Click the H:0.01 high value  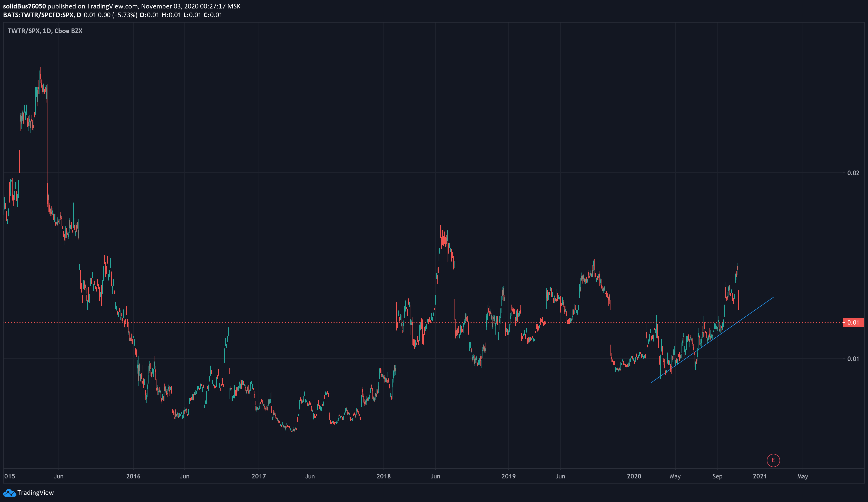(x=171, y=15)
